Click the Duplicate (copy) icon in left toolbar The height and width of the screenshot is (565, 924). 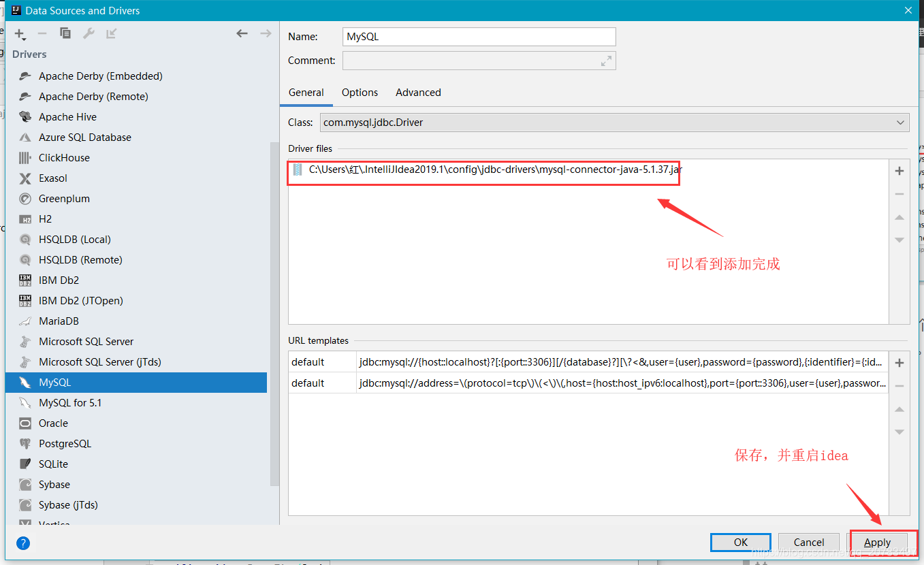[65, 33]
